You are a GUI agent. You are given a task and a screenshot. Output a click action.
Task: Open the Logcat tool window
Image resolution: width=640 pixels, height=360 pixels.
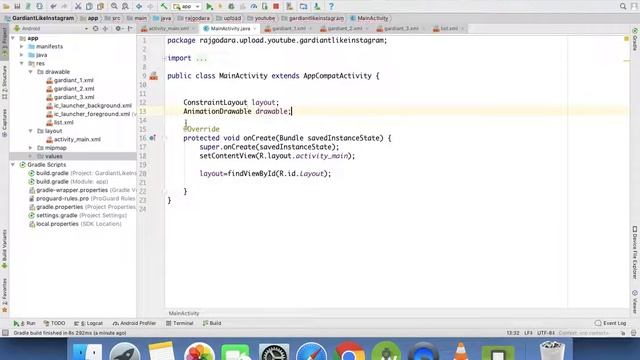[89, 323]
